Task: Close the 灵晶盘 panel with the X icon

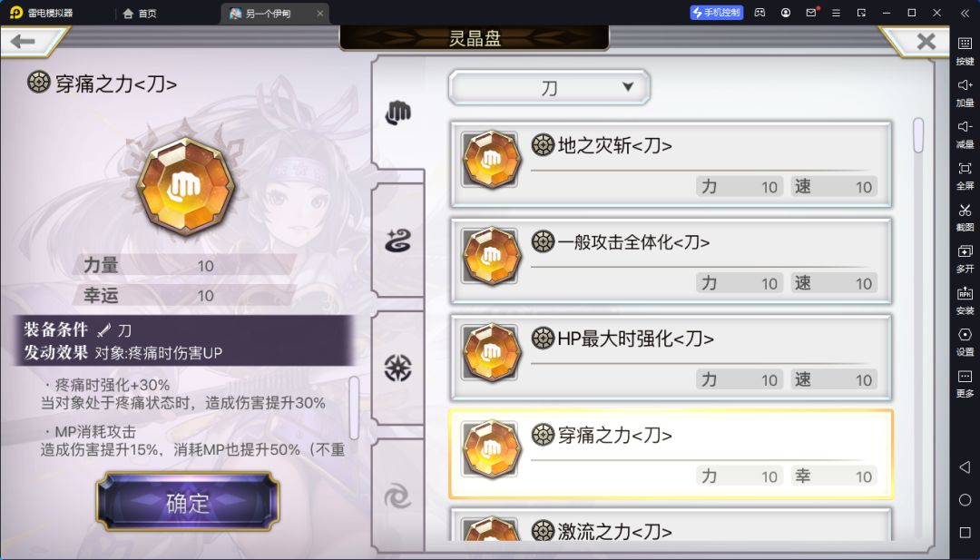Action: [926, 41]
